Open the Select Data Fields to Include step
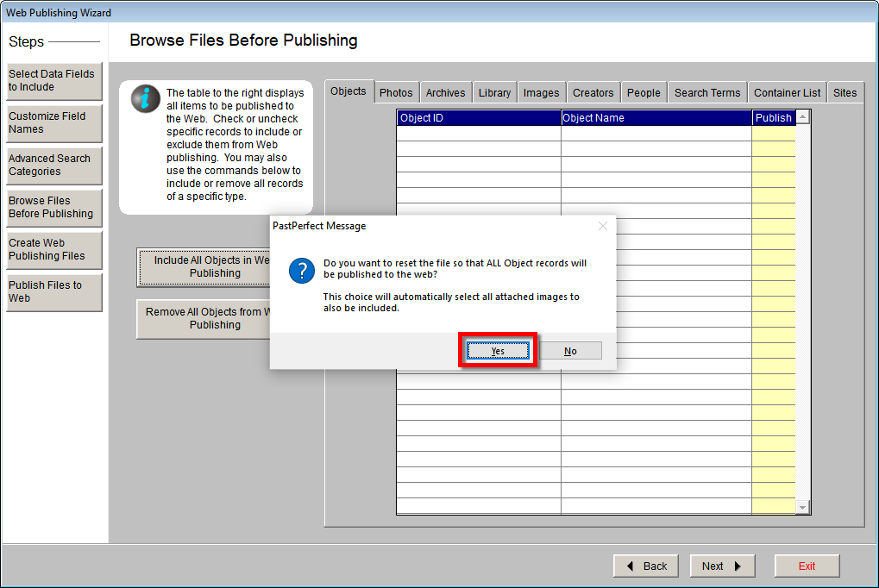The height and width of the screenshot is (588, 879). [53, 81]
